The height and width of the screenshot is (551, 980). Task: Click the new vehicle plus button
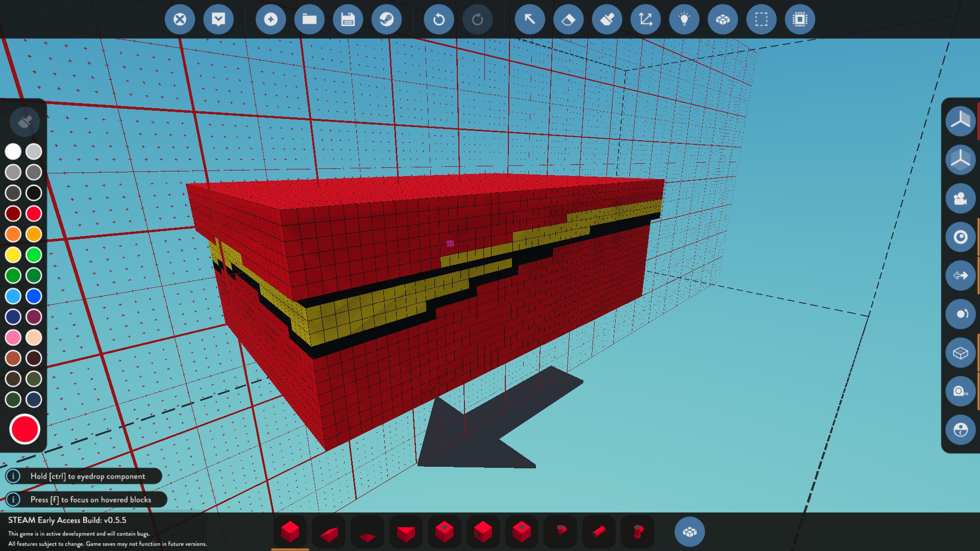point(271,19)
